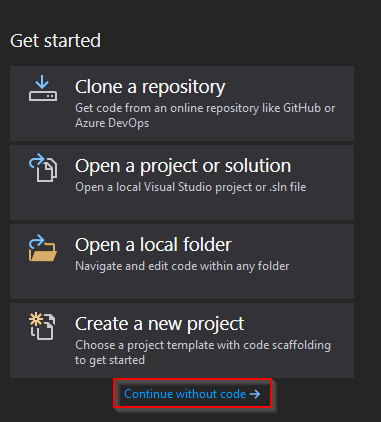Click the '.sln file' text in the project card
Viewport: 381px width, 422px height.
point(288,187)
